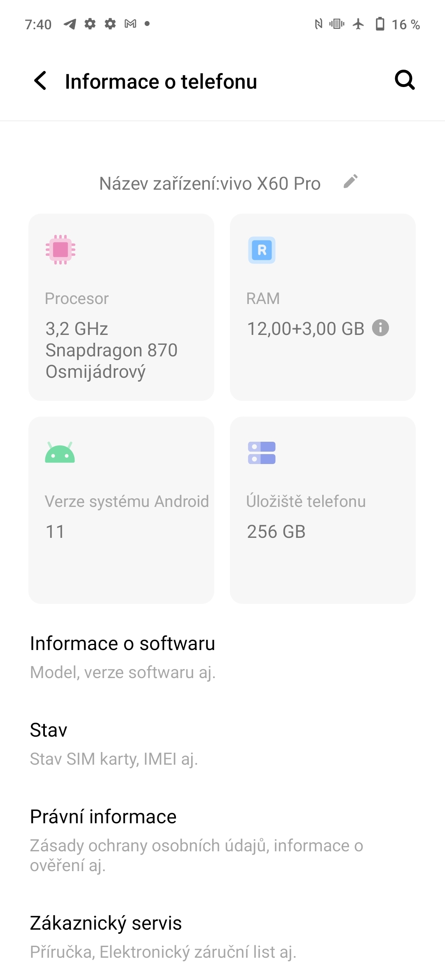This screenshot has height=980, width=445.
Task: Disable airplane mode from the status bar
Action: (x=357, y=24)
